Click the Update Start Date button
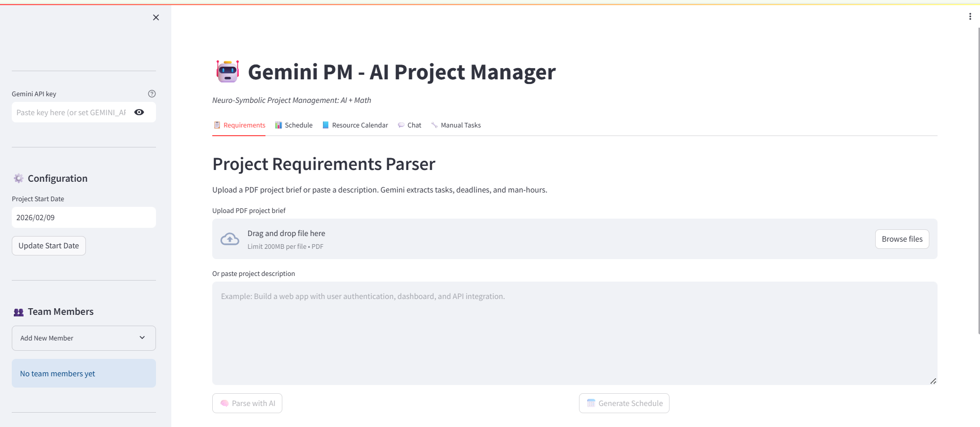Screen dimensions: 980x427 point(49,246)
